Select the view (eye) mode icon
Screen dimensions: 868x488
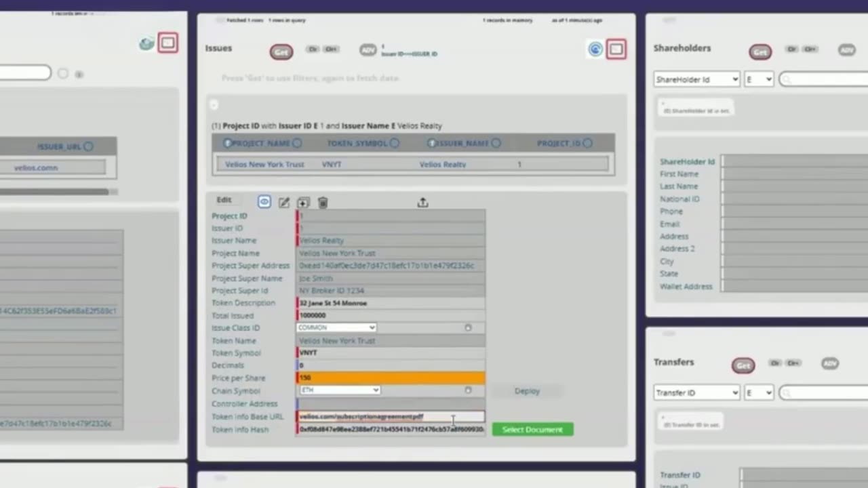point(264,202)
